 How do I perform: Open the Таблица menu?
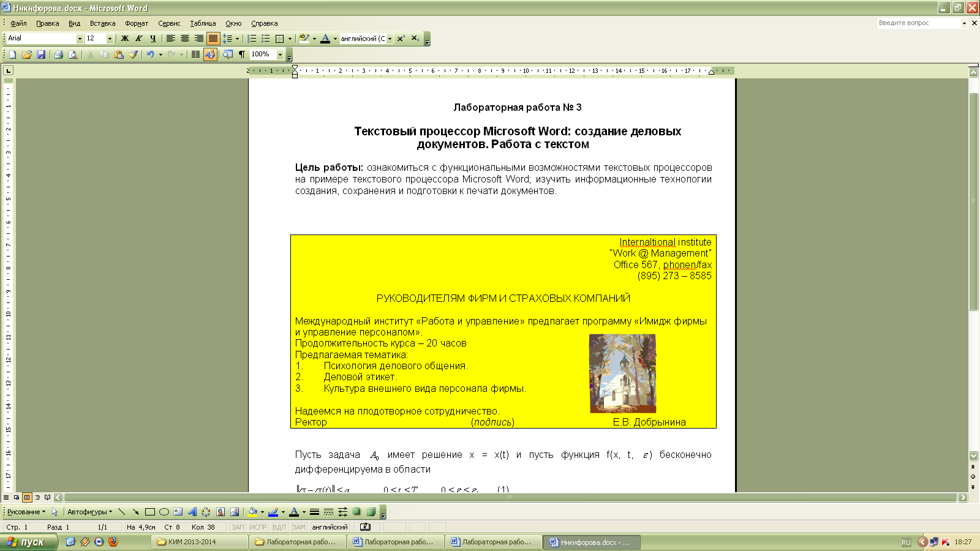[203, 23]
